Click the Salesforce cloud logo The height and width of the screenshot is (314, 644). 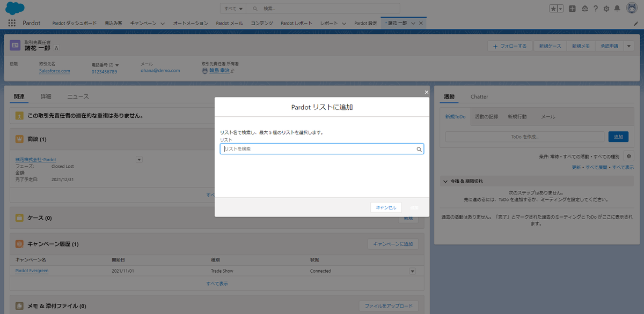14,9
